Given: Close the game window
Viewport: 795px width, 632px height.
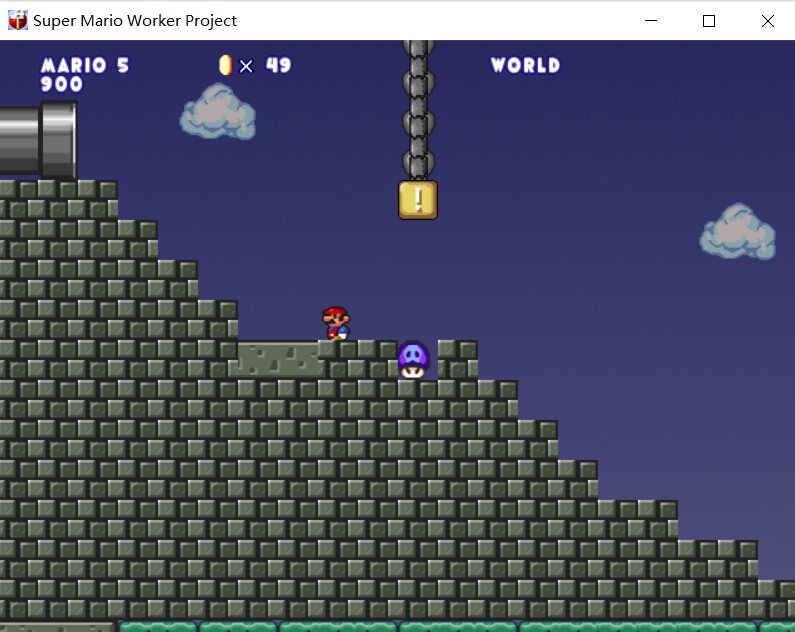Looking at the screenshot, I should [768, 21].
